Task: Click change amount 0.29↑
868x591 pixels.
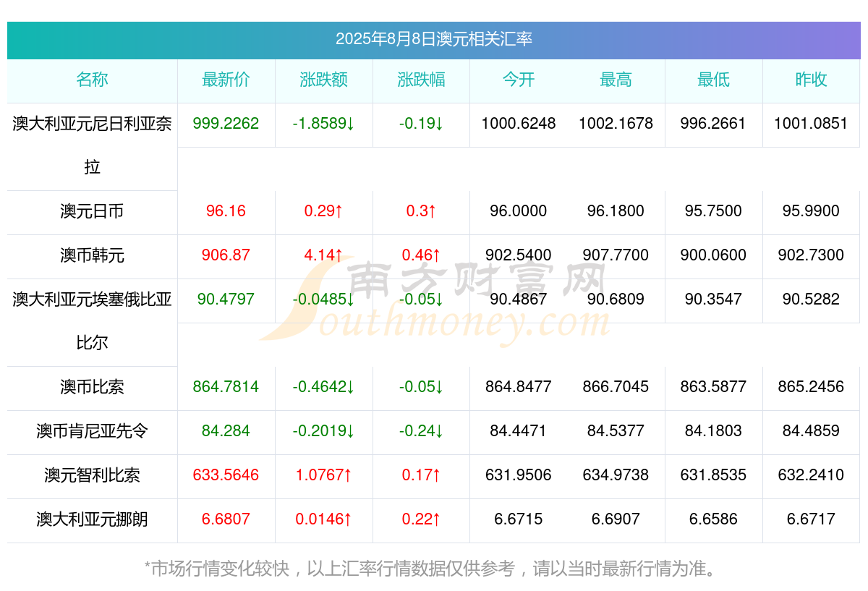Action: point(324,211)
